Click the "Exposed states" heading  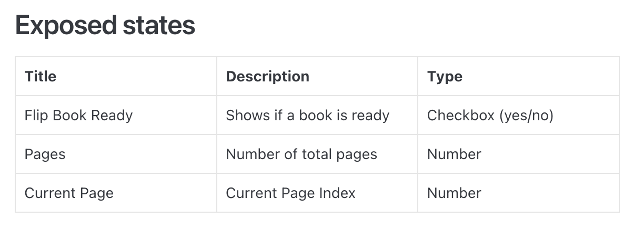pos(105,25)
